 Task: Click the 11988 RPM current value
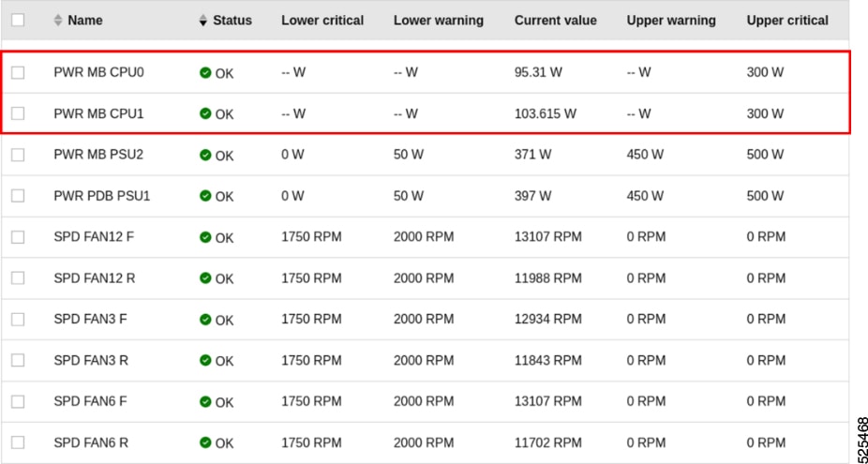tap(548, 278)
